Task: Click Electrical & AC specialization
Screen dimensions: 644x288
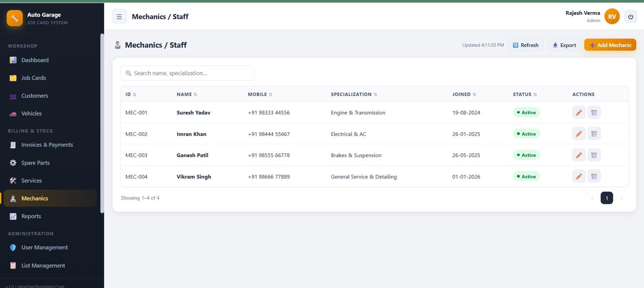Action: (349, 134)
